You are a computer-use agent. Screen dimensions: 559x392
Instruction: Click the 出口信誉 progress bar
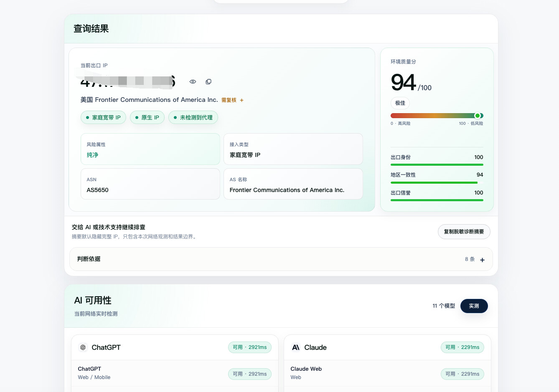[437, 200]
